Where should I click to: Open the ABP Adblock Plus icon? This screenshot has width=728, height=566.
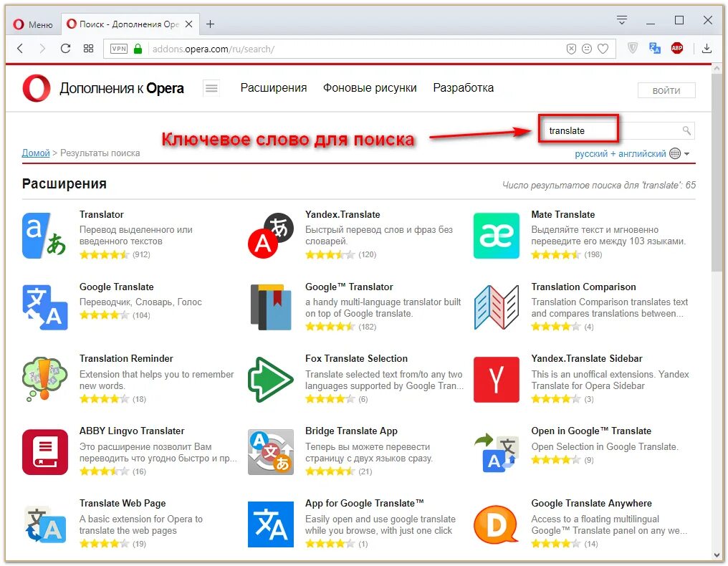[677, 48]
